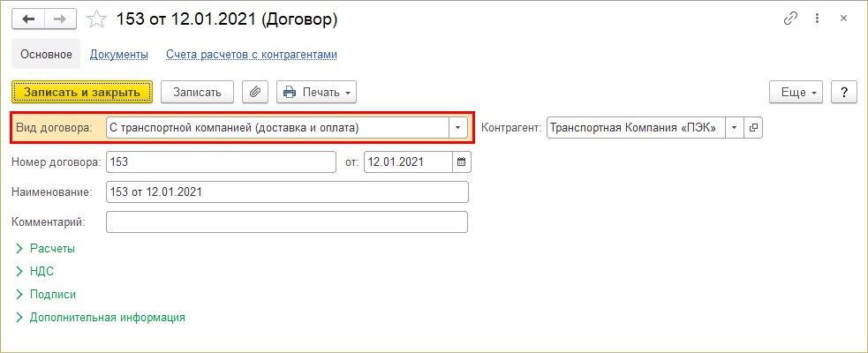Click the Комментарий input field
This screenshot has width=868, height=353.
(287, 222)
